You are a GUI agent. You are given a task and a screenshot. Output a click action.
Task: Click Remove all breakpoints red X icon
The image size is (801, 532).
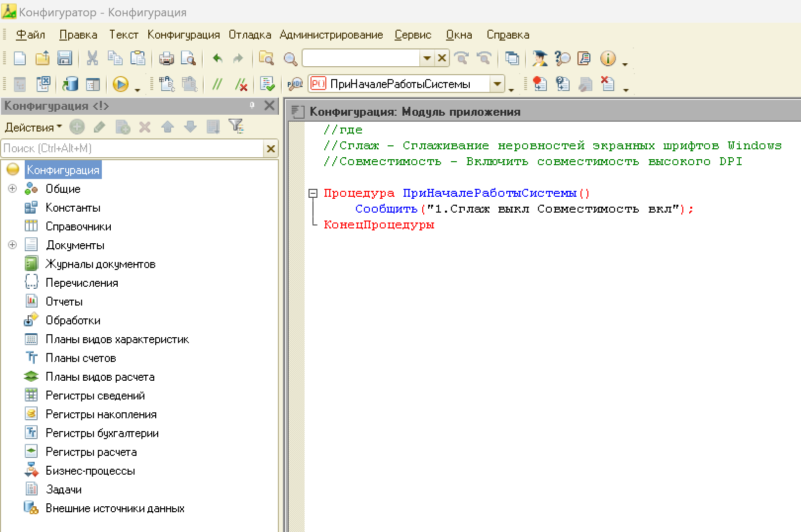[608, 84]
